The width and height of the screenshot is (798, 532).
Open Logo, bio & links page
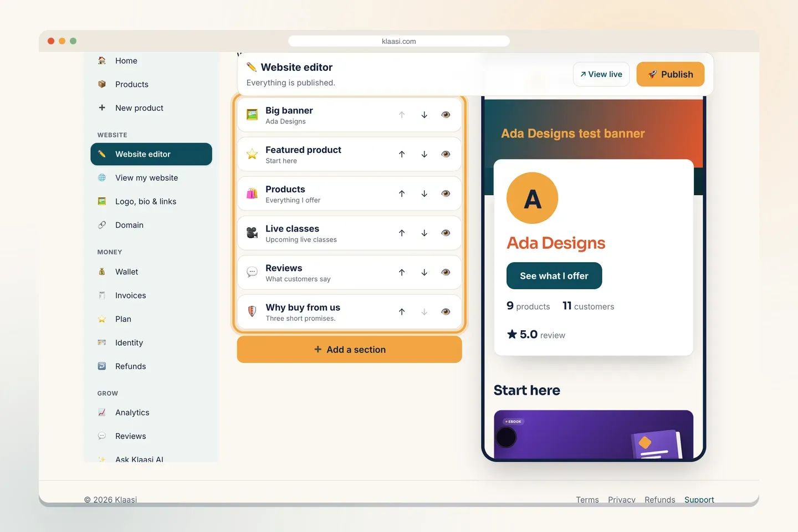151,201
